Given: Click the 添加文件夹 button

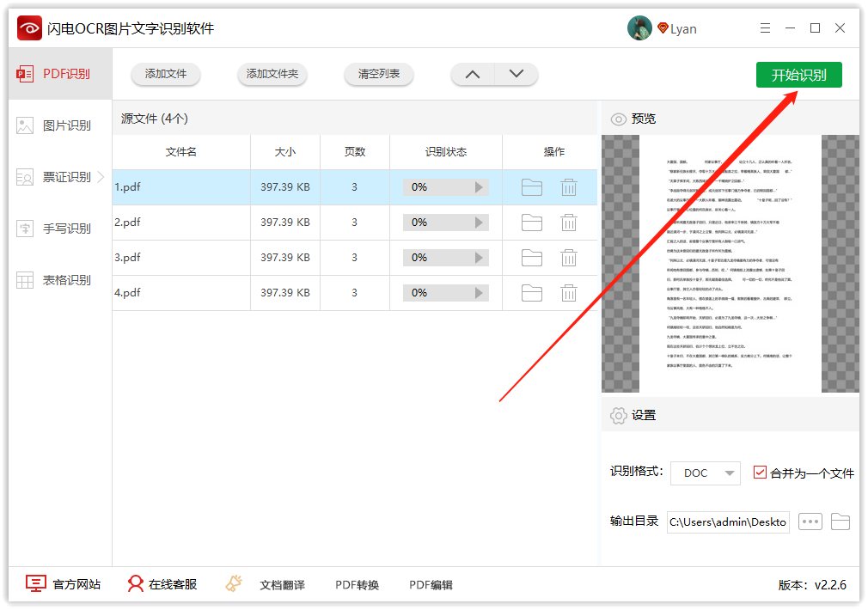Looking at the screenshot, I should (x=272, y=74).
